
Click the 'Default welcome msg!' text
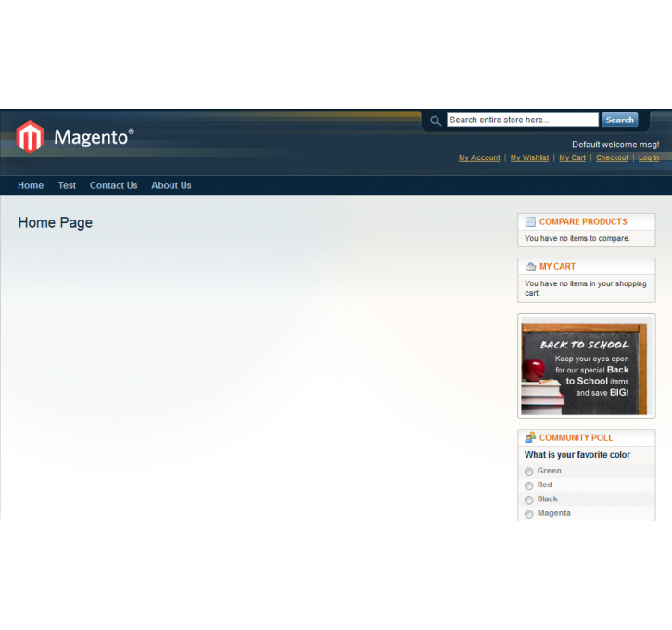[615, 145]
